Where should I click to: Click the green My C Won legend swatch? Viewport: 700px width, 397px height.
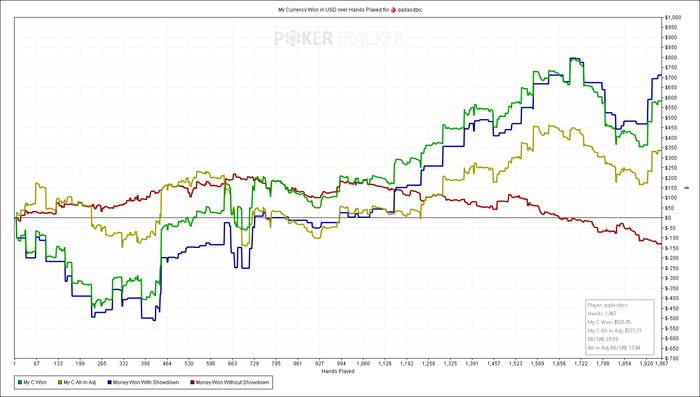coord(19,382)
